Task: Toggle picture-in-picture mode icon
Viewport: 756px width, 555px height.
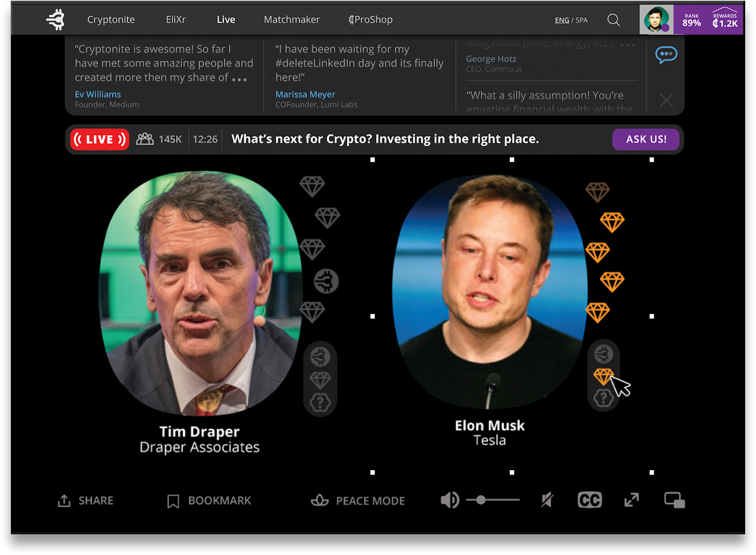Action: [674, 500]
